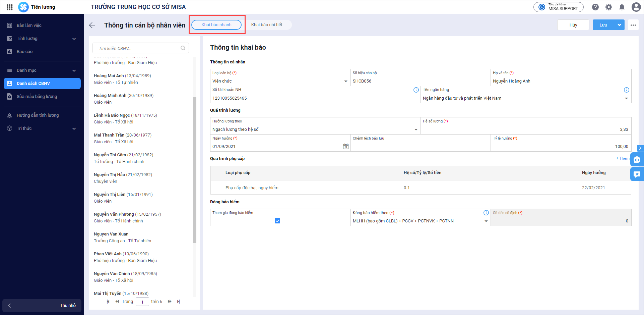Click the Chênh lệch bảo lưu field
Viewport: 644px width, 315px height.
[x=421, y=143]
